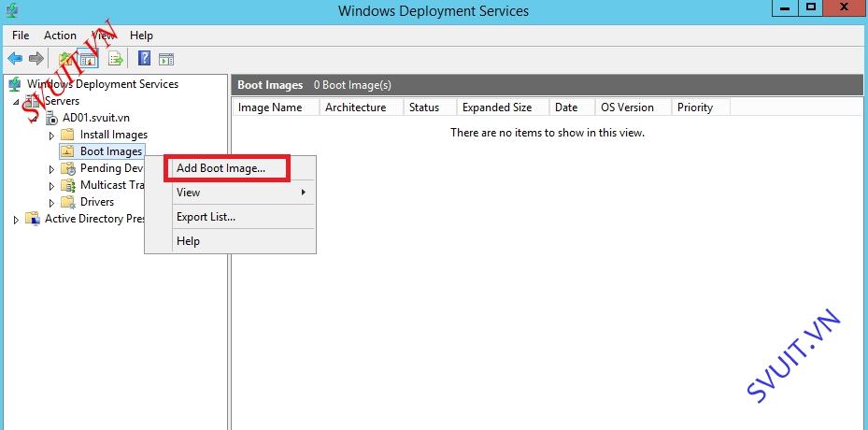Sort by Date column header
868x430 pixels.
pos(572,107)
